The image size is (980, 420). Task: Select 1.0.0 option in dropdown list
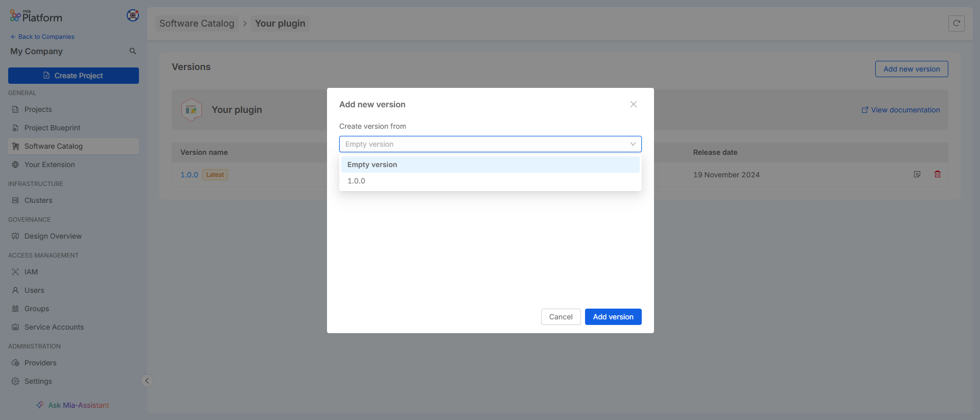[x=491, y=181]
